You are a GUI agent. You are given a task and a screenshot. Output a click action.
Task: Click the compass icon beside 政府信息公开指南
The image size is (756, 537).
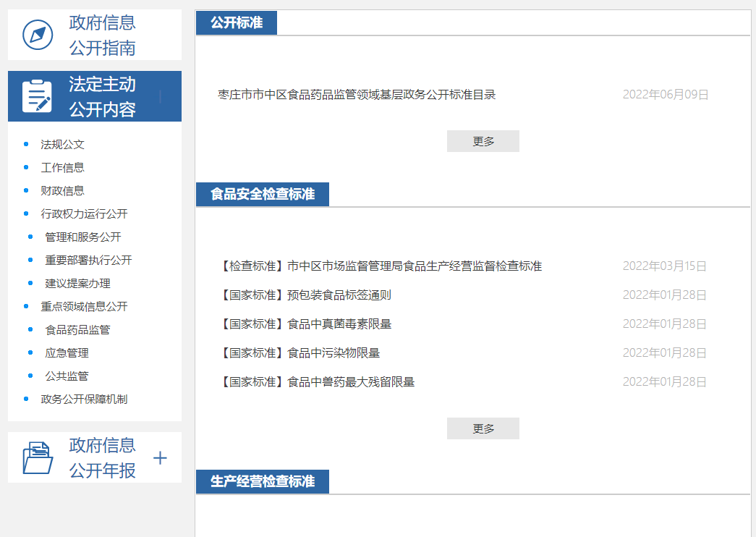point(38,35)
